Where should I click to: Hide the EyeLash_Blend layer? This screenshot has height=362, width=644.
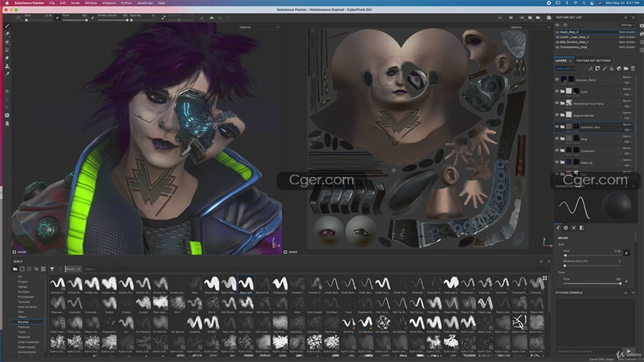click(x=558, y=79)
